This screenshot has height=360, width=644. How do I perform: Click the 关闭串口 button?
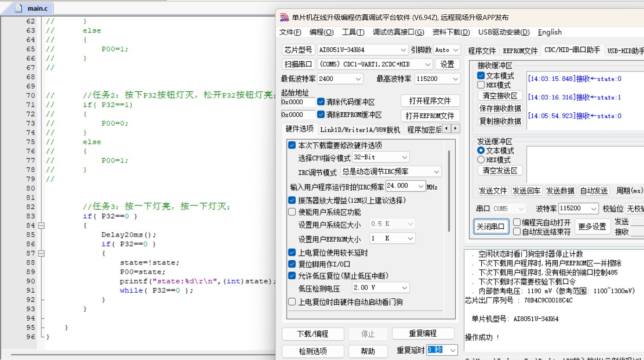(x=491, y=227)
